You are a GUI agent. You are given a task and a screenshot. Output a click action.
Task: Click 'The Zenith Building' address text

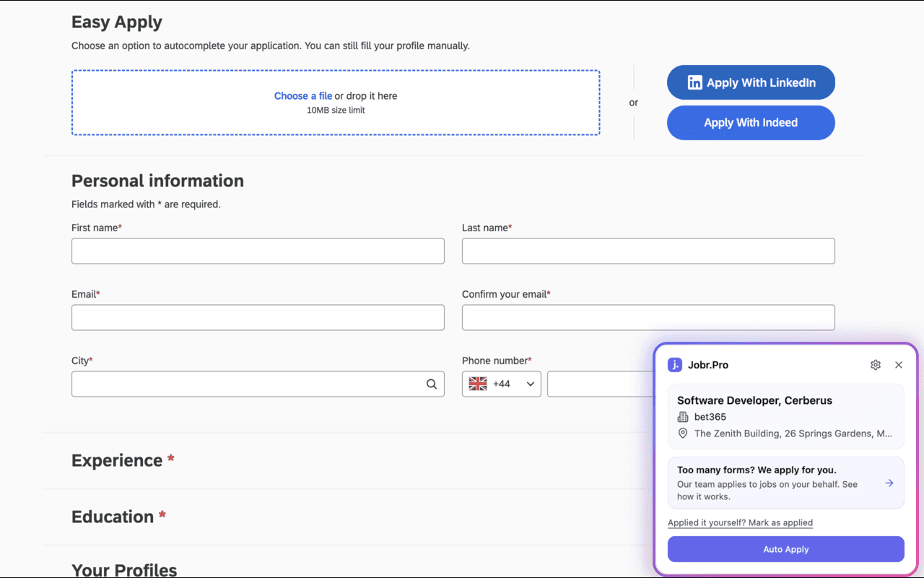coord(794,433)
